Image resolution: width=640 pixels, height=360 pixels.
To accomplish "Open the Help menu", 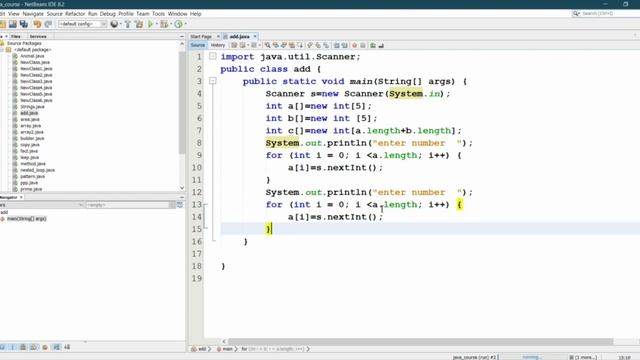I will coord(196,13).
